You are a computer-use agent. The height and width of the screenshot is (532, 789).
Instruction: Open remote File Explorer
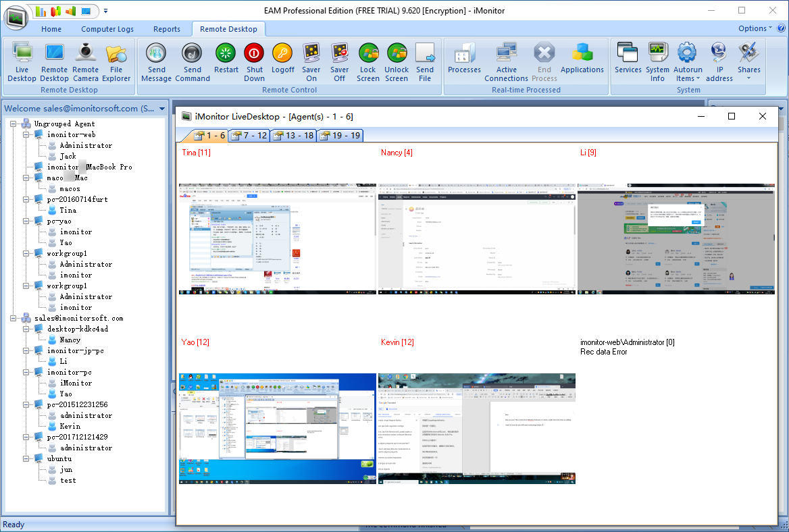(116, 62)
